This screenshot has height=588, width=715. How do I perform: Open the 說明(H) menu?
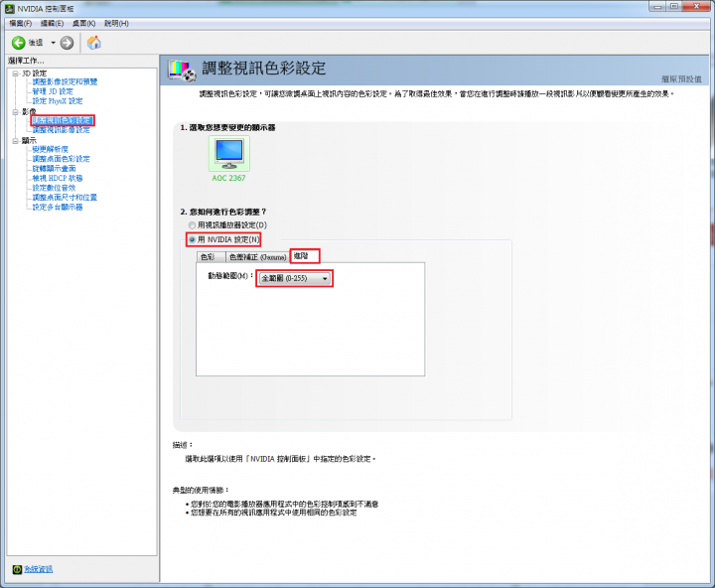[116, 23]
